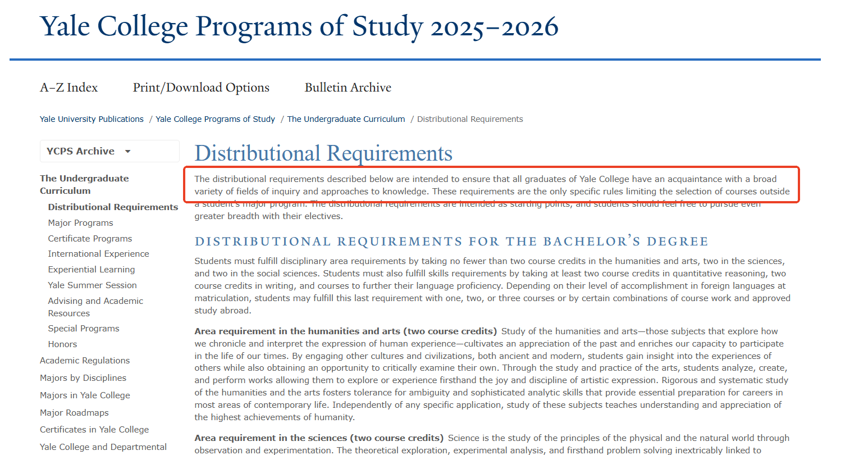This screenshot has height=455, width=868.
Task: Go to Yale Summer Session
Action: pos(92,285)
